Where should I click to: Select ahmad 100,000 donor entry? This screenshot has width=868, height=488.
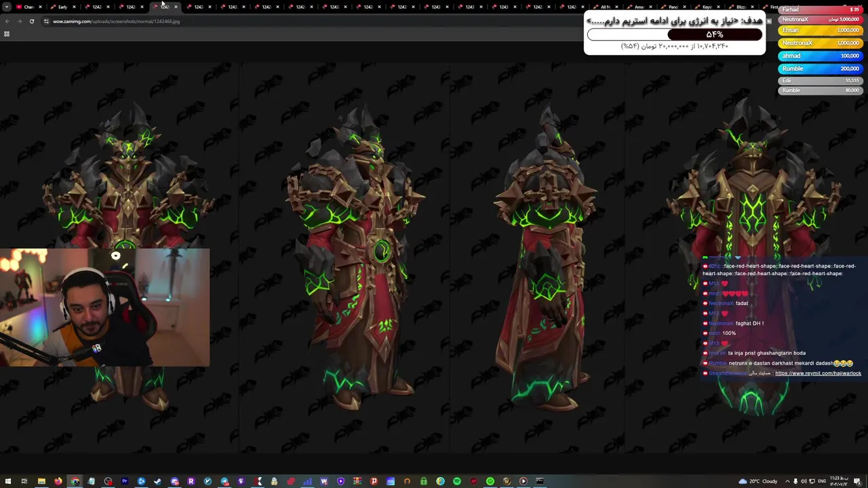pyautogui.click(x=820, y=56)
